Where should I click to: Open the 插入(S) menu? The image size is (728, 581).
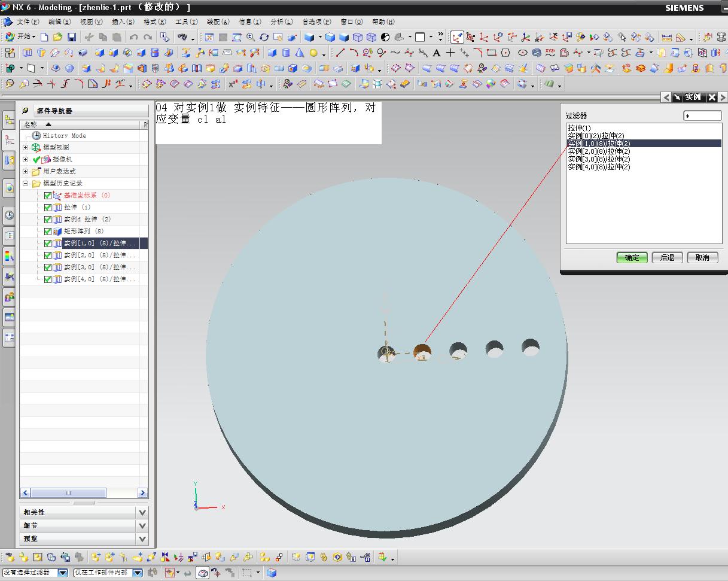tap(123, 22)
